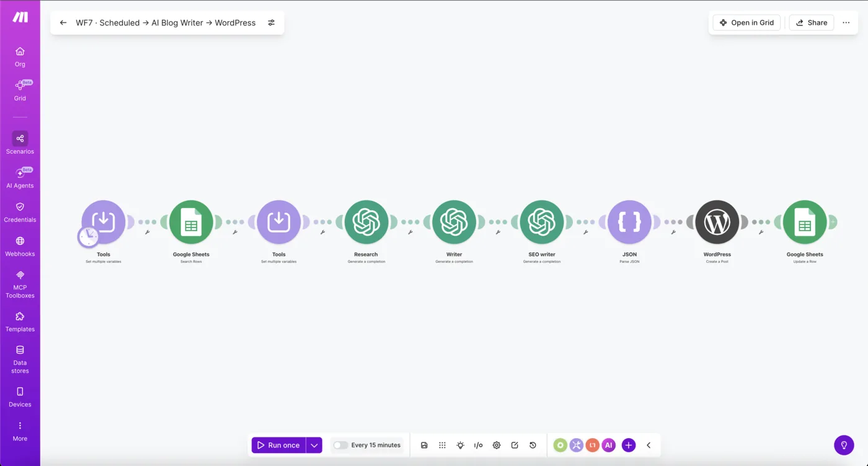Click the wrench between Writer and SEO writer
868x466 pixels.
498,232
